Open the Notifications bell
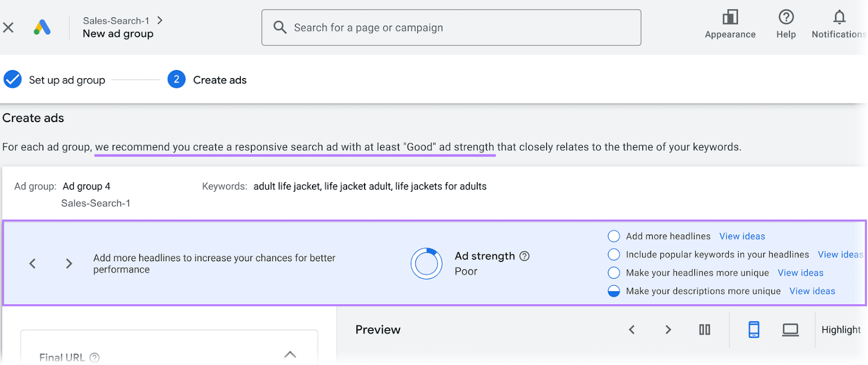 pyautogui.click(x=839, y=24)
